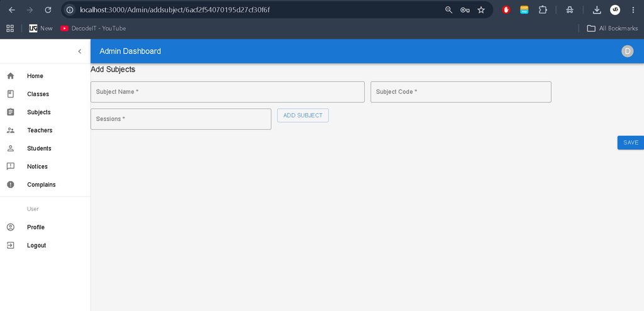This screenshot has height=311, width=644.
Task: Click the Notices menu label
Action: (x=37, y=166)
